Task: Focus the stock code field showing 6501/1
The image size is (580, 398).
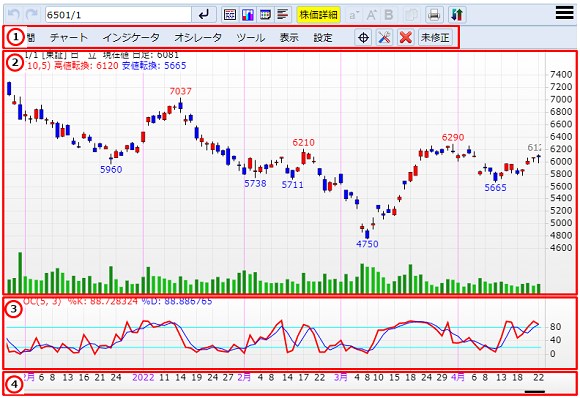Action: tap(118, 15)
